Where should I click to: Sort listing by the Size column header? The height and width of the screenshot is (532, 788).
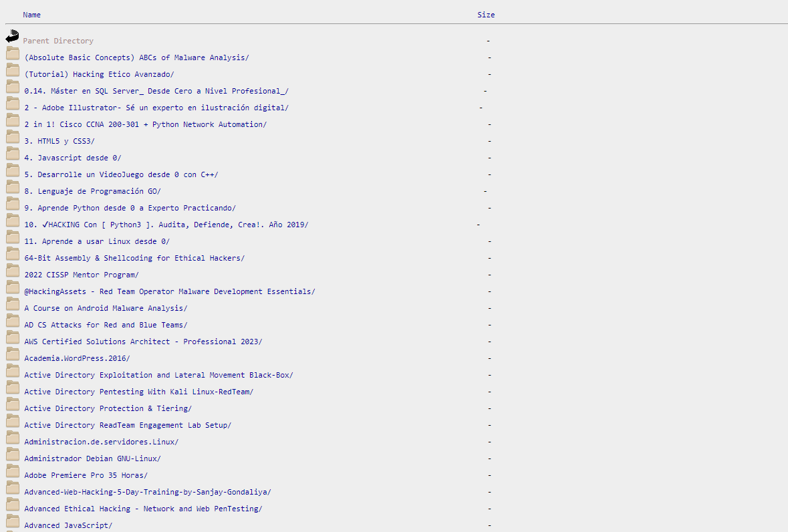click(486, 15)
